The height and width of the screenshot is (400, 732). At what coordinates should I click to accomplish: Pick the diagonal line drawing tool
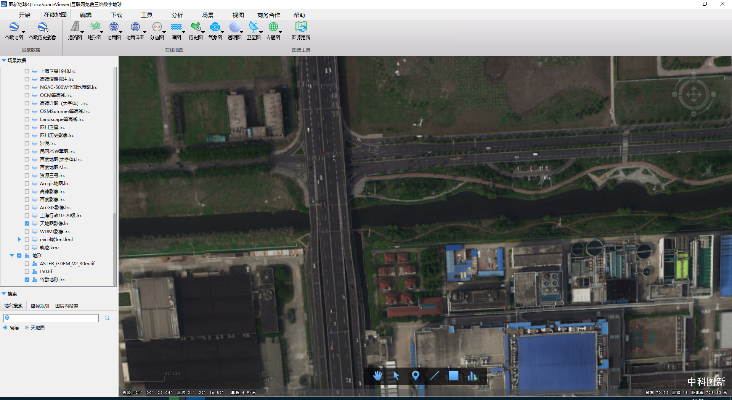(x=434, y=376)
